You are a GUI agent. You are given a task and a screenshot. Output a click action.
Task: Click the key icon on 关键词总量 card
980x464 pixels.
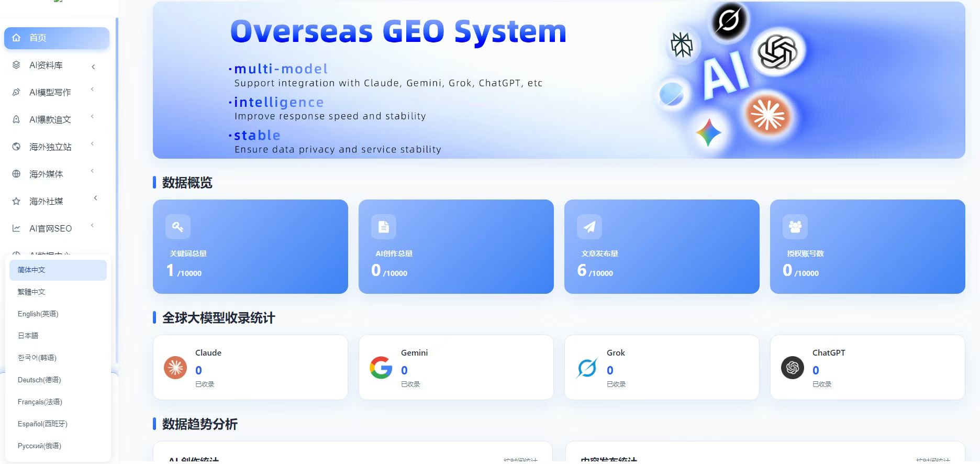[x=178, y=227]
